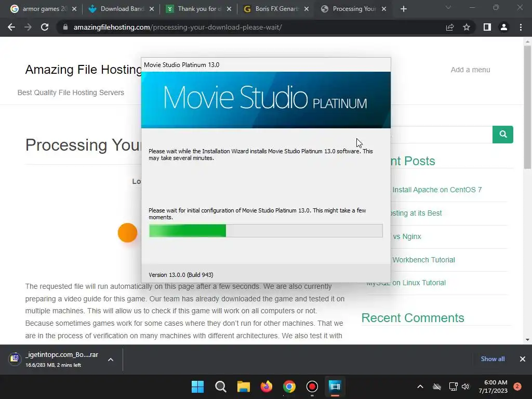This screenshot has width=532, height=399.
Task: Click the page vertical scrollbar thumb
Action: click(x=527, y=107)
